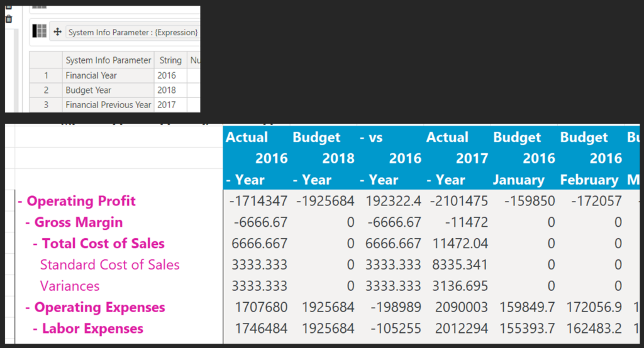
Task: Collapse the Total Cost of Sales row
Action: (x=36, y=244)
